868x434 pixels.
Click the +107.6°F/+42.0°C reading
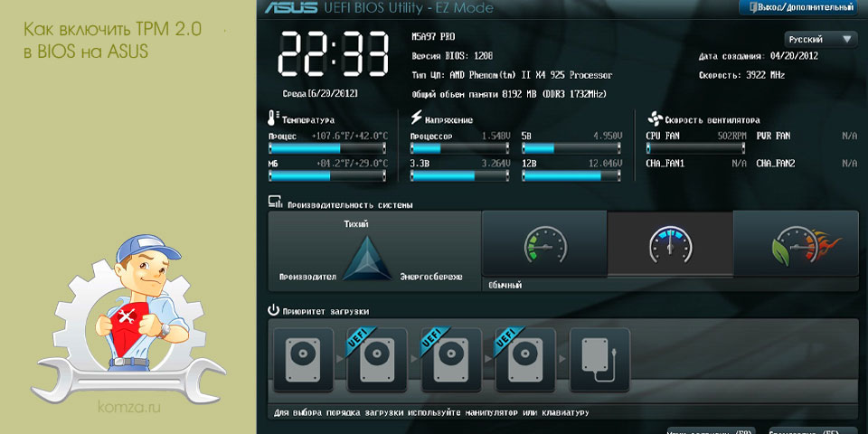pyautogui.click(x=349, y=136)
